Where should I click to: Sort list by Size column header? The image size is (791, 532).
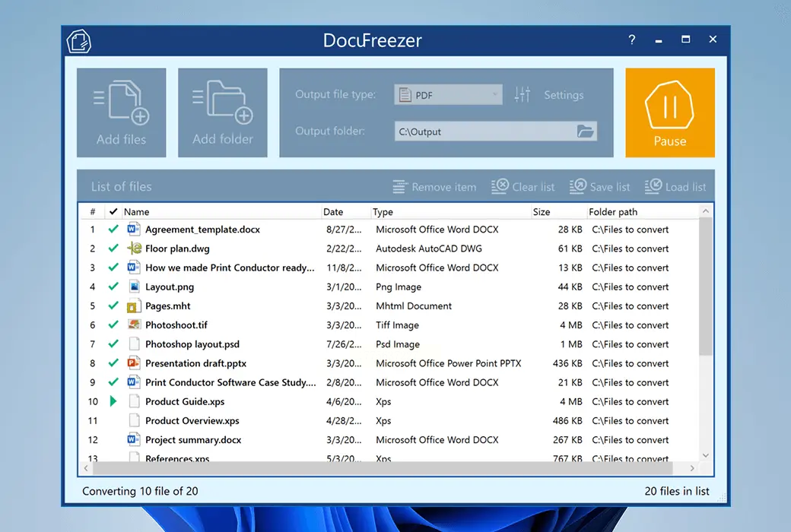tap(542, 212)
